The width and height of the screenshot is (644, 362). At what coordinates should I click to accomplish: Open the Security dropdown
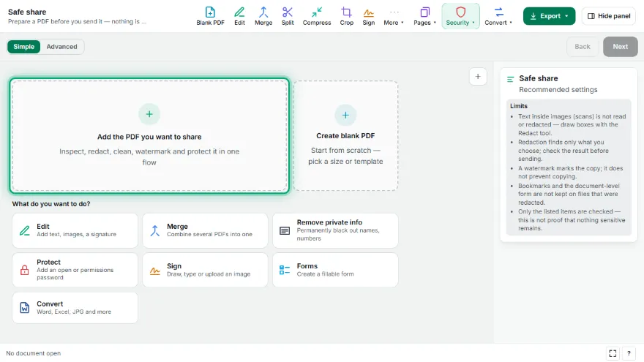pyautogui.click(x=460, y=16)
